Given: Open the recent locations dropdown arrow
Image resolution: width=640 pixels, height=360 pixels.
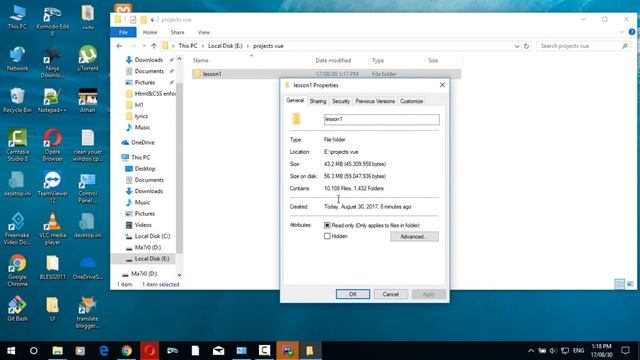Looking at the screenshot, I should 144,46.
